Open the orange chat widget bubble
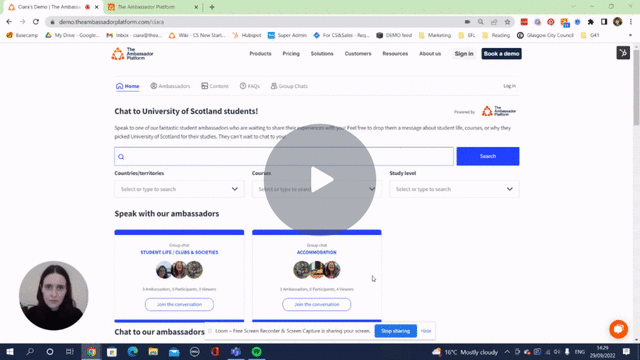 [619, 329]
